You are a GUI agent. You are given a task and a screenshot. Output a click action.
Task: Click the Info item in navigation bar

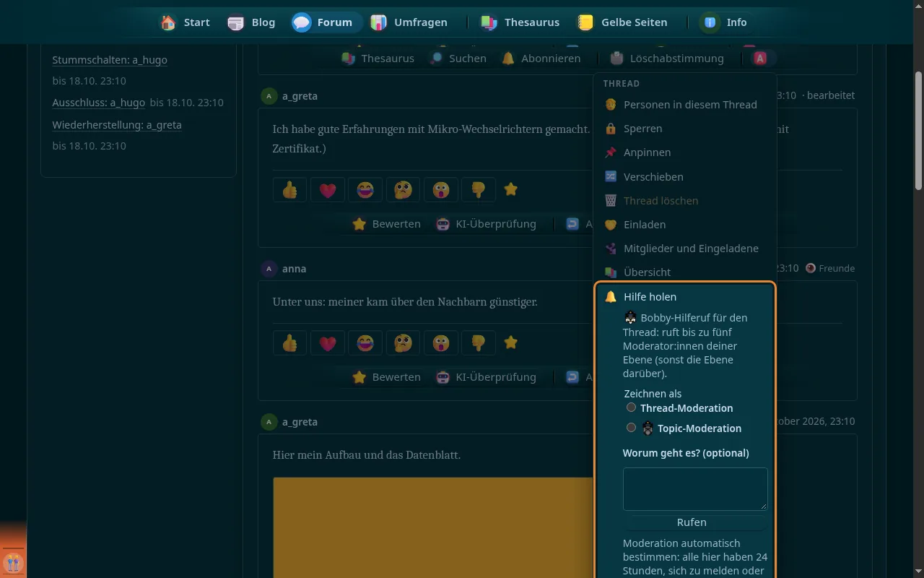pyautogui.click(x=725, y=22)
